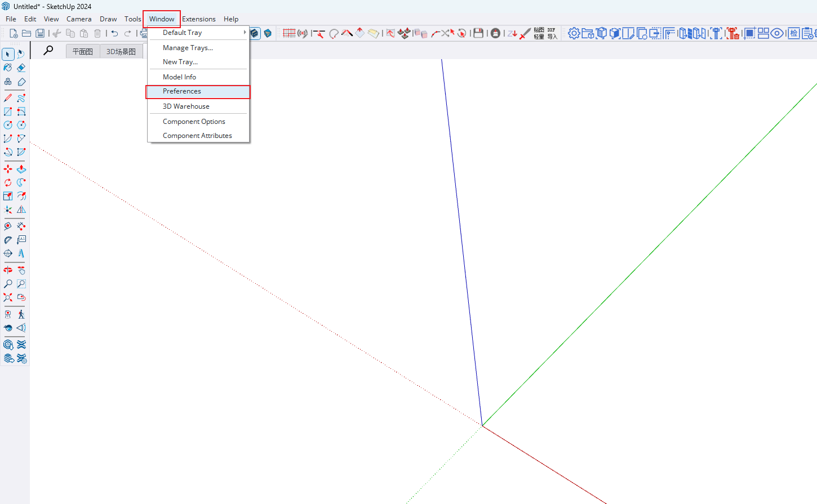Click the DXF 导入 import button

[x=552, y=33]
